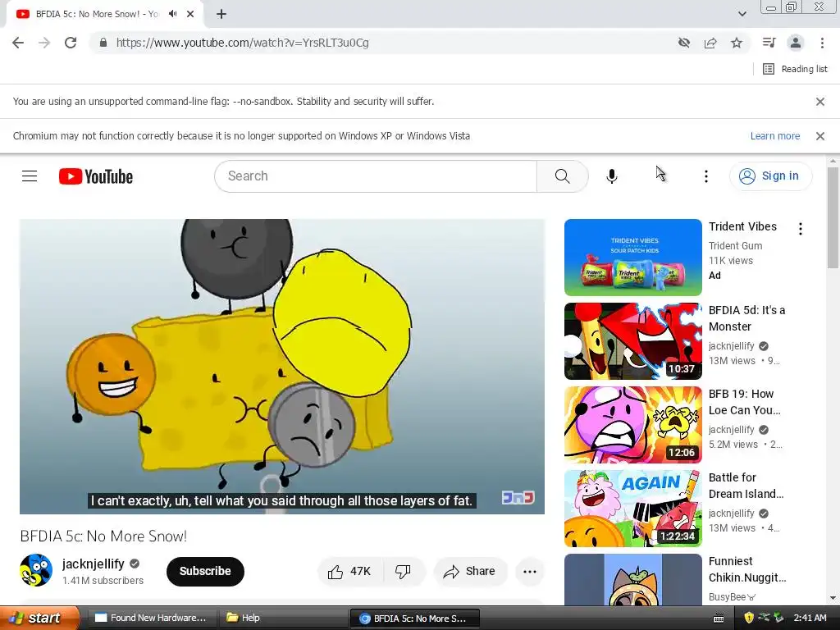The image size is (840, 630).
Task: Click the 1.41M subscribers text
Action: (103, 581)
